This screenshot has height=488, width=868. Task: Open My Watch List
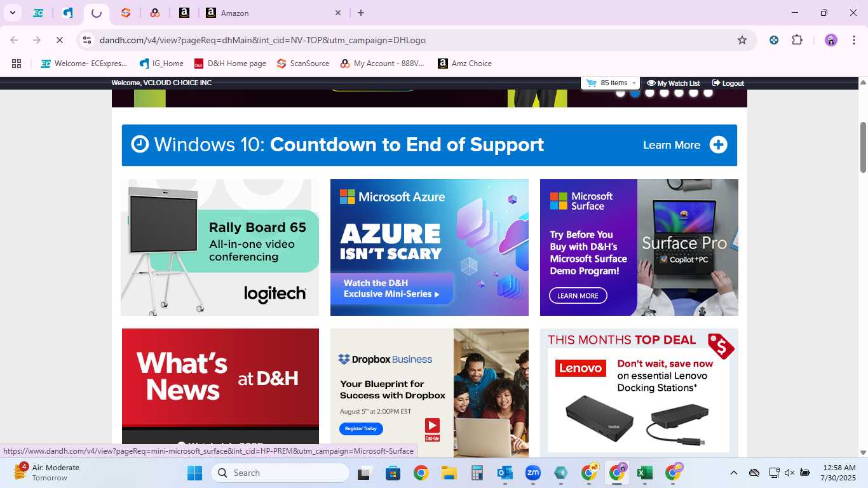point(673,83)
